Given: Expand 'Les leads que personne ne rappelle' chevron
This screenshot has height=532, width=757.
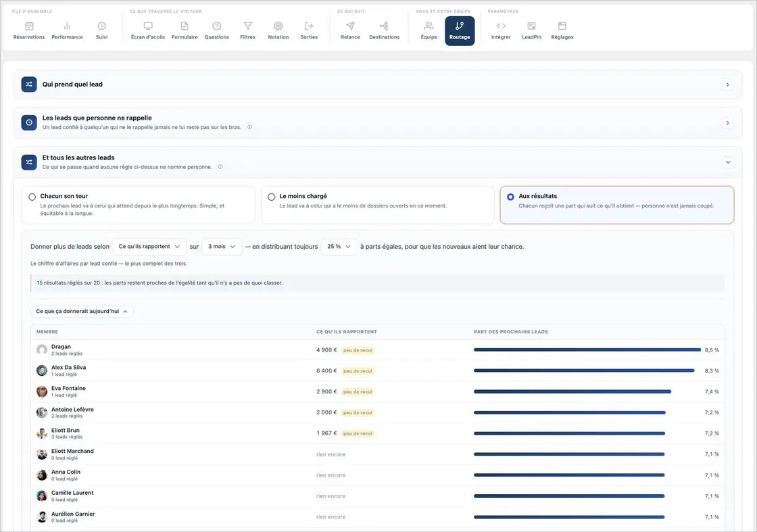Looking at the screenshot, I should click(x=727, y=123).
